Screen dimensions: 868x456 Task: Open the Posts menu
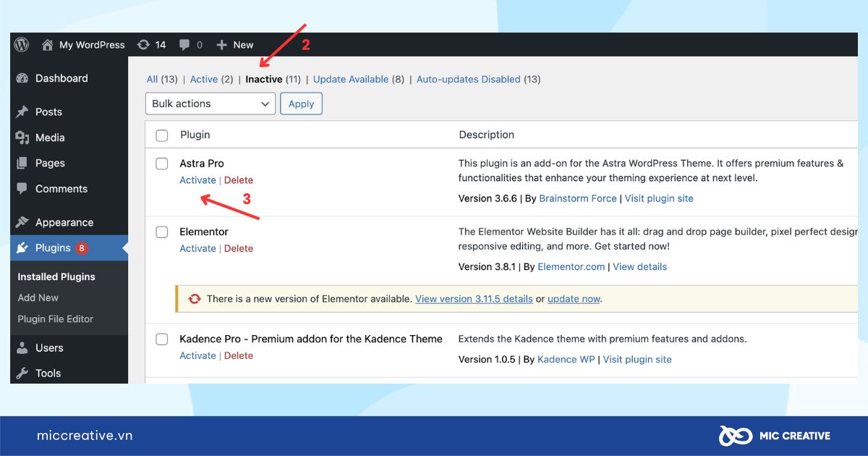coord(48,111)
